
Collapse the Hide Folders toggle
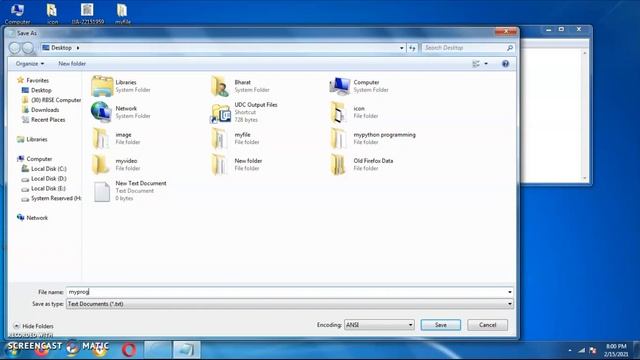(x=33, y=326)
